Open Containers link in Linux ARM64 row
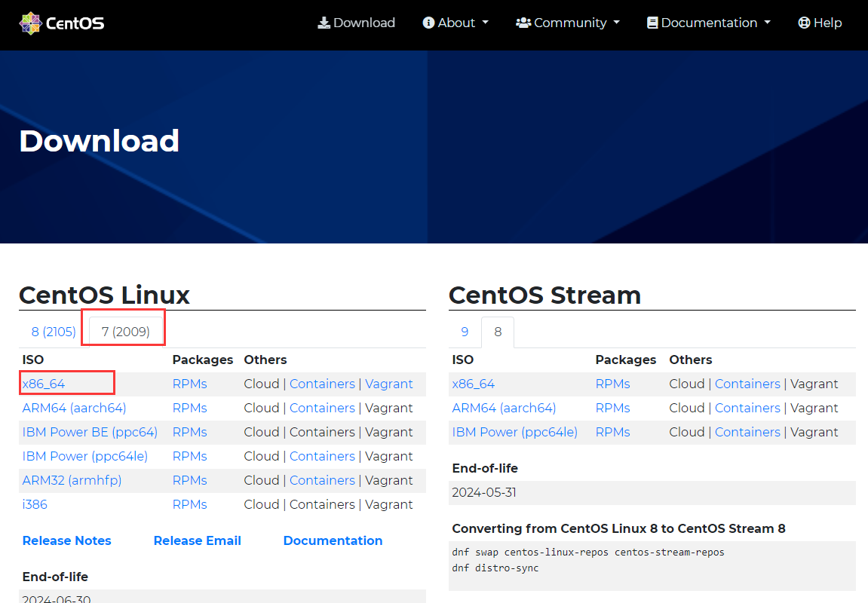 pos(322,409)
